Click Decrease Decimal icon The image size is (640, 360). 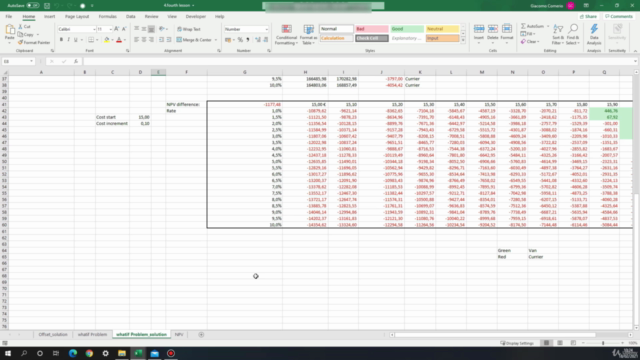pos(266,40)
